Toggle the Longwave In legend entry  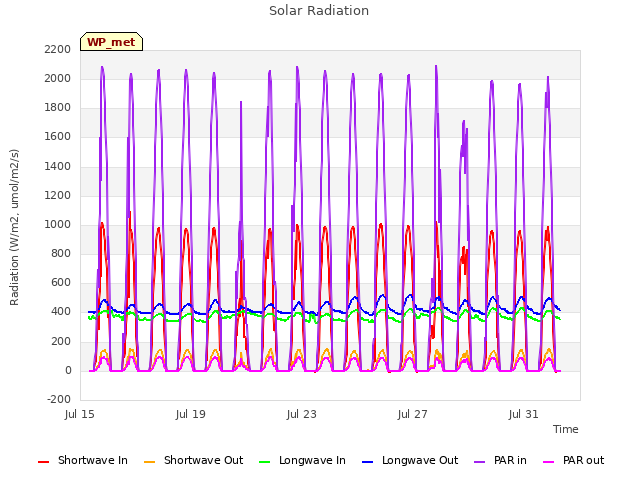[302, 460]
